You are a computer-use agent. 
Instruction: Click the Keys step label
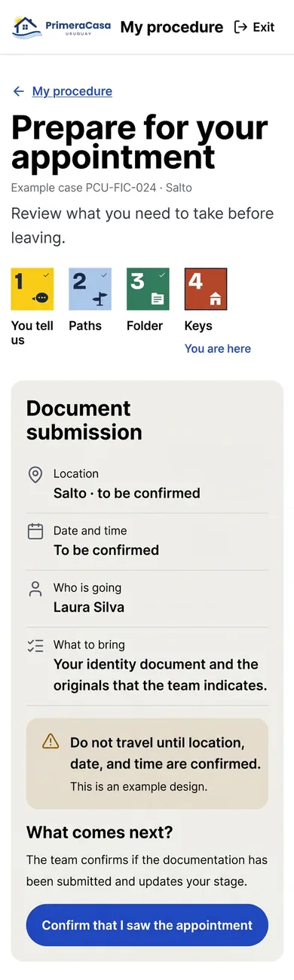[x=198, y=326]
